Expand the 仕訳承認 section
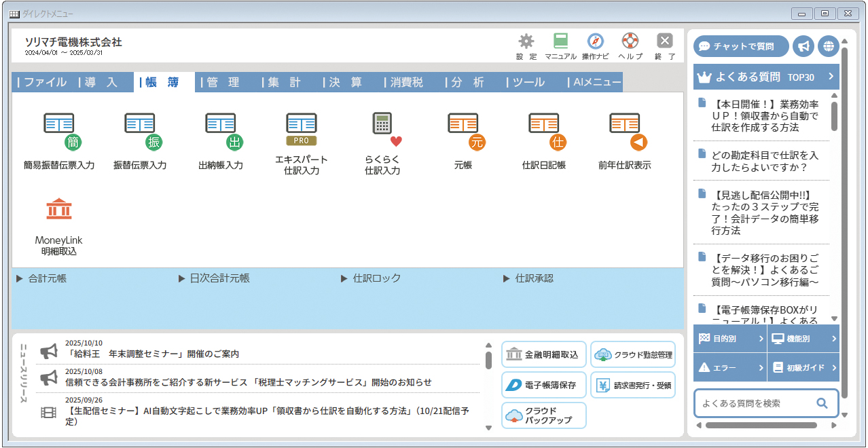Image resolution: width=868 pixels, height=448 pixels. pyautogui.click(x=537, y=278)
